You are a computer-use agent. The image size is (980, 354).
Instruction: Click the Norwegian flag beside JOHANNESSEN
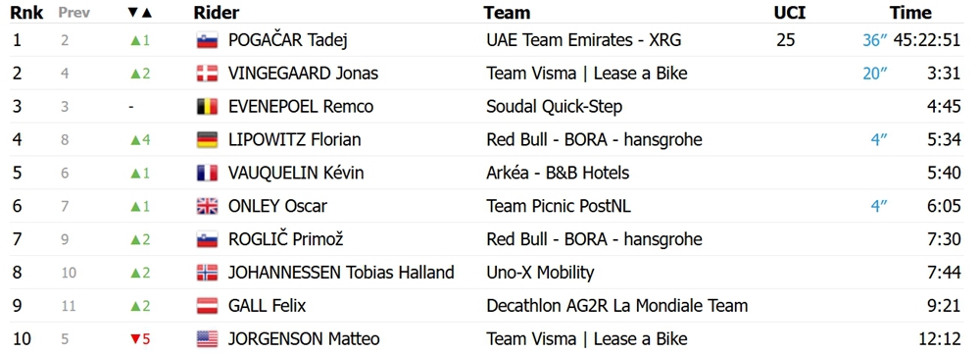[207, 273]
